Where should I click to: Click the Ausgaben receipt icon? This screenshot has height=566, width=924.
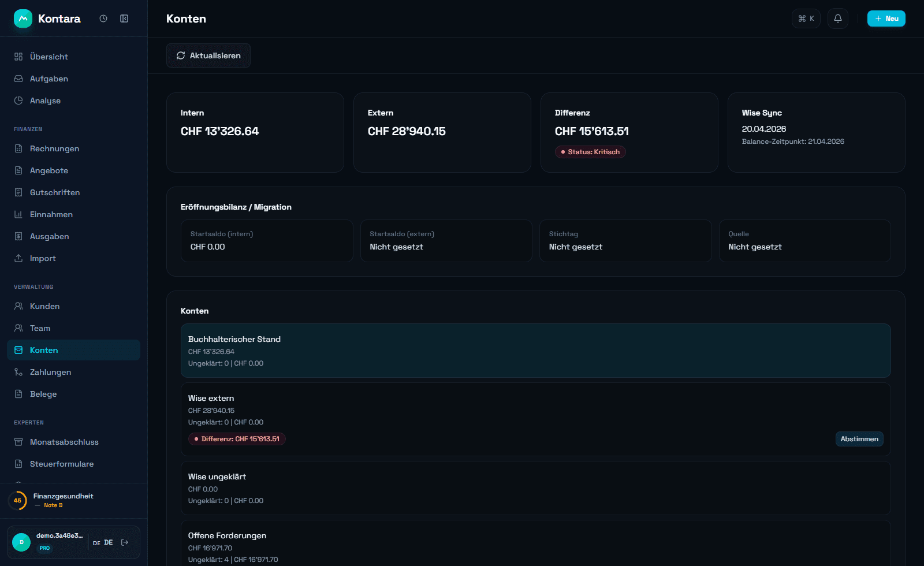[x=18, y=236]
